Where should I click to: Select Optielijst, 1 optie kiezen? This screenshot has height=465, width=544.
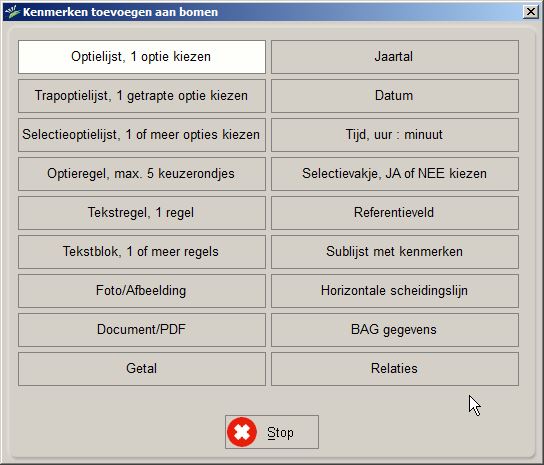click(142, 57)
